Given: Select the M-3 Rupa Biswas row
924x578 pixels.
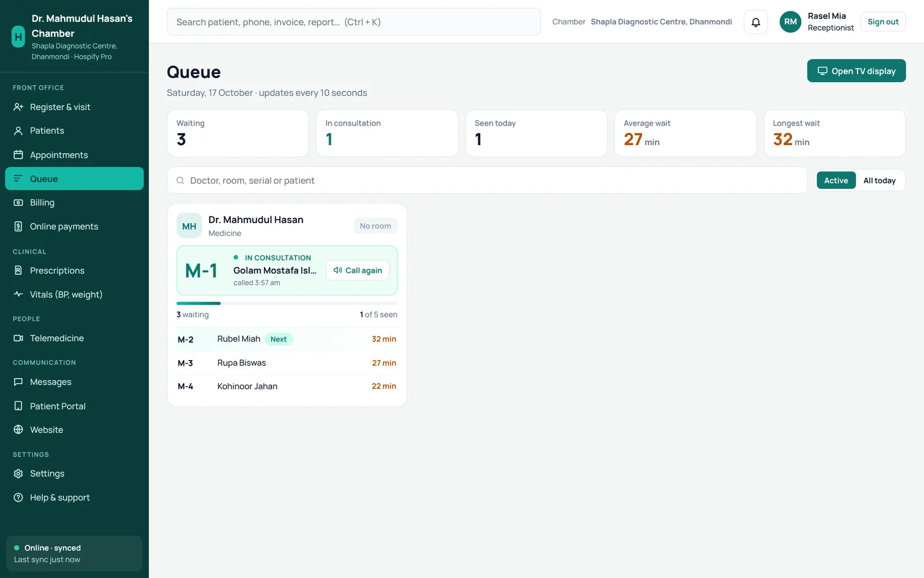Looking at the screenshot, I should [287, 363].
